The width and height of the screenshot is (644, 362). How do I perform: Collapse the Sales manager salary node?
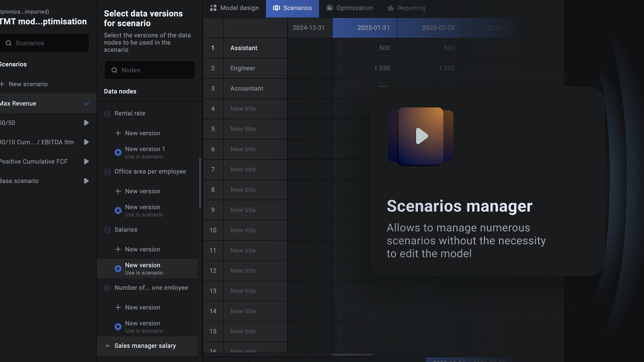pos(108,346)
